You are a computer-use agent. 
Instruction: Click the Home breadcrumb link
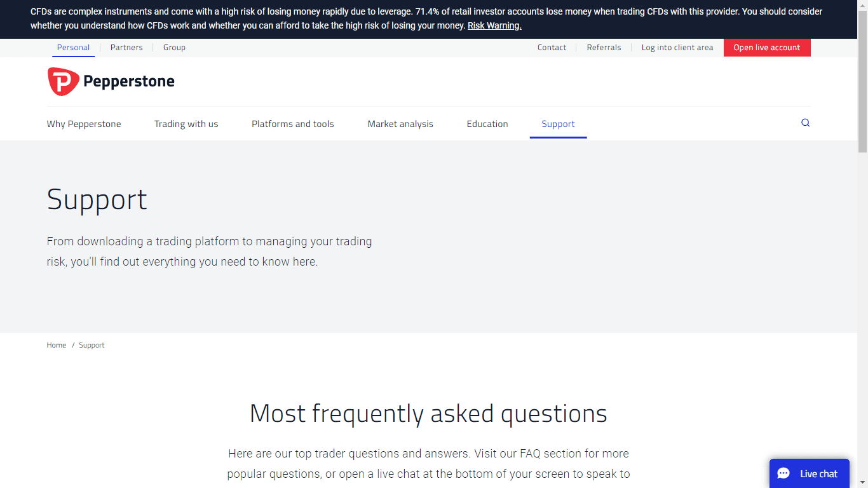(x=56, y=345)
